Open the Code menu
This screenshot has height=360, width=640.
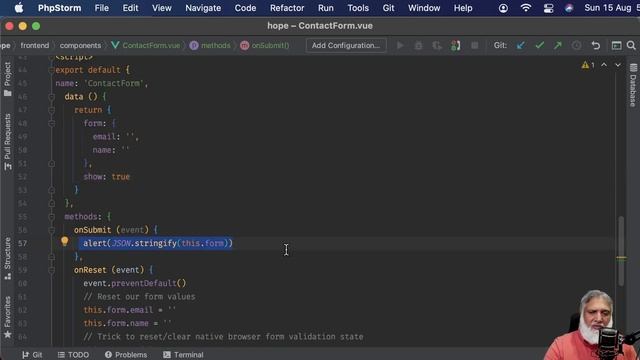coord(245,8)
